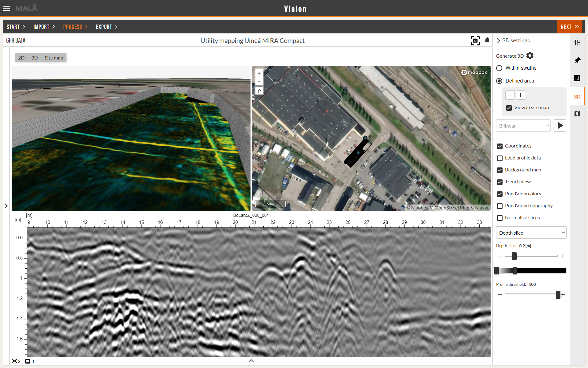Enable PondView topography checkbox
This screenshot has width=588, height=368.
(x=500, y=206)
